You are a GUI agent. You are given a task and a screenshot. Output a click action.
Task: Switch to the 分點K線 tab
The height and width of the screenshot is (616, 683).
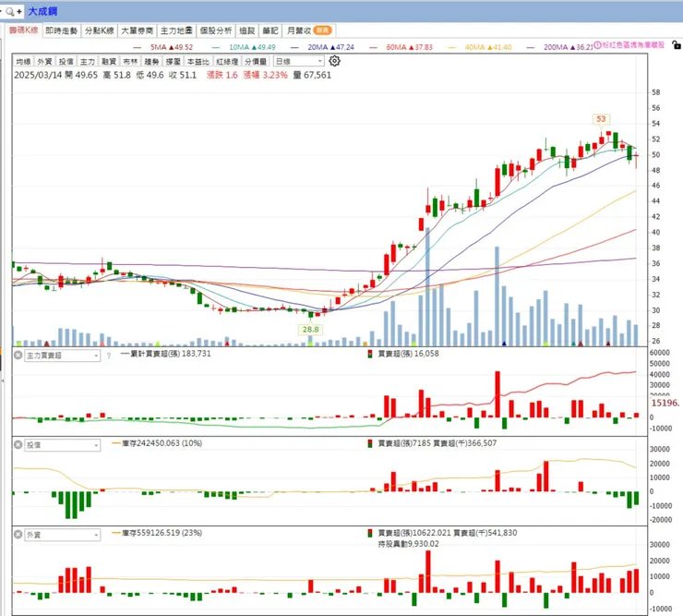[100, 30]
